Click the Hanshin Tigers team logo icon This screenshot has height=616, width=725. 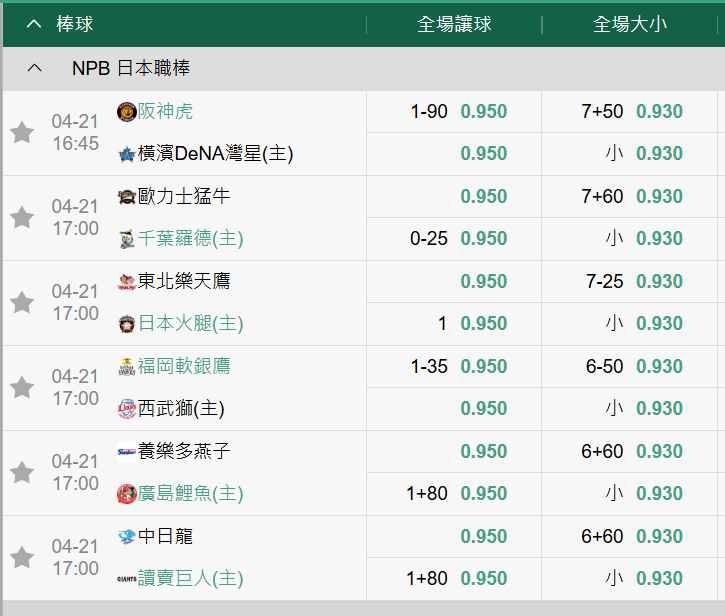pos(126,111)
